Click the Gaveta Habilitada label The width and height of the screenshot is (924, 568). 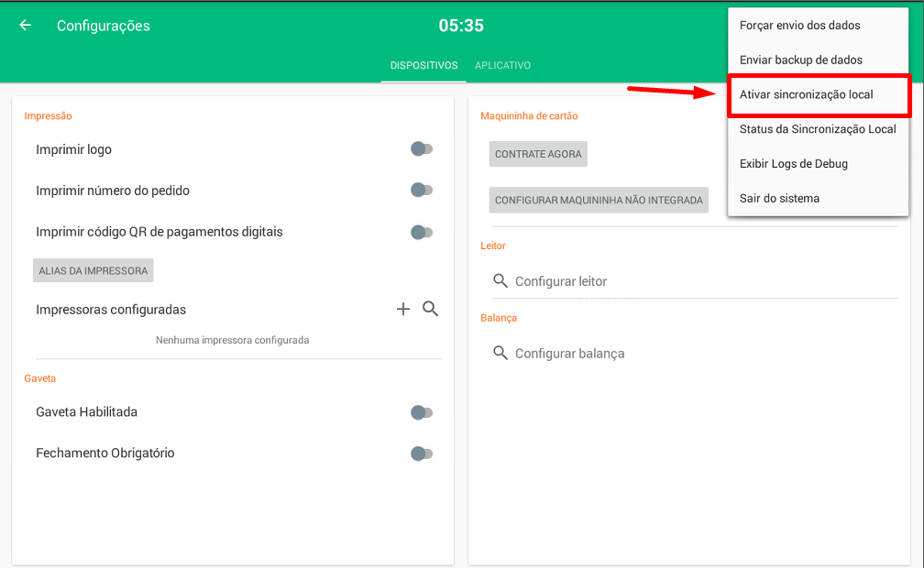pyautogui.click(x=86, y=412)
